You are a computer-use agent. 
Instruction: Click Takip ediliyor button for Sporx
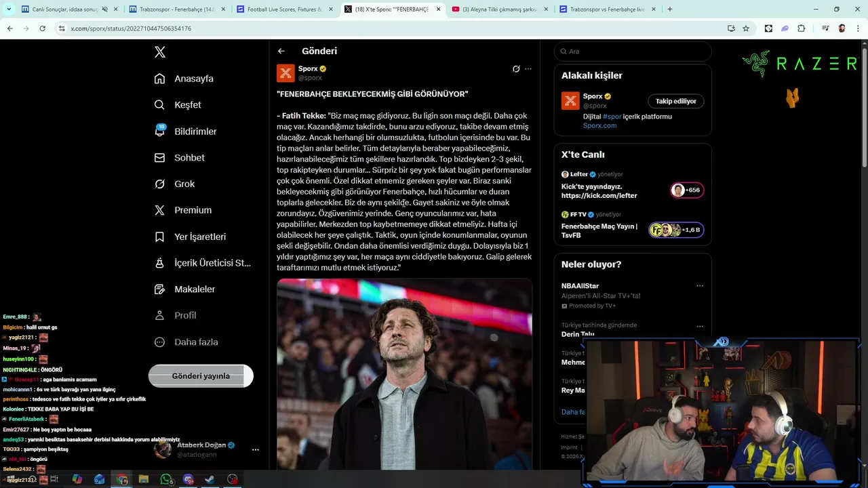(676, 101)
